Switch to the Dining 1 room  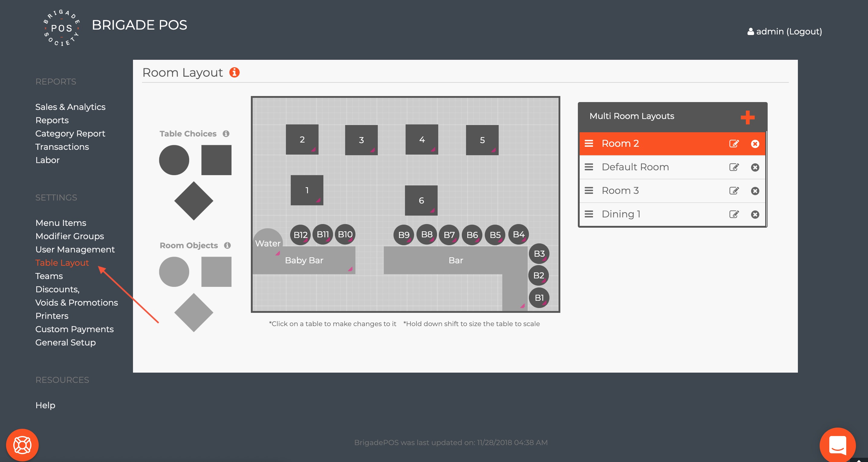tap(621, 214)
